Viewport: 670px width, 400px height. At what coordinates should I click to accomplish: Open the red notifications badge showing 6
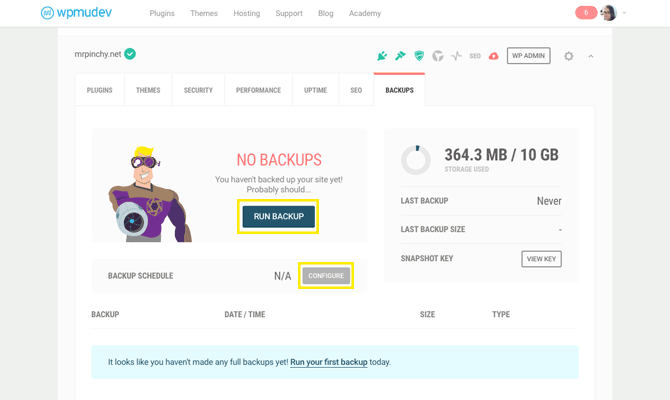tap(586, 13)
